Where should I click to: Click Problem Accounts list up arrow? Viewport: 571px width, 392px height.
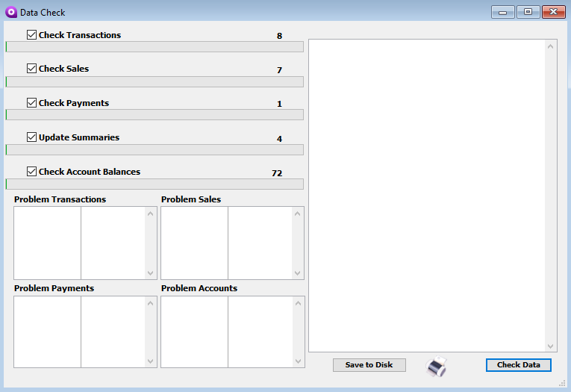298,303
